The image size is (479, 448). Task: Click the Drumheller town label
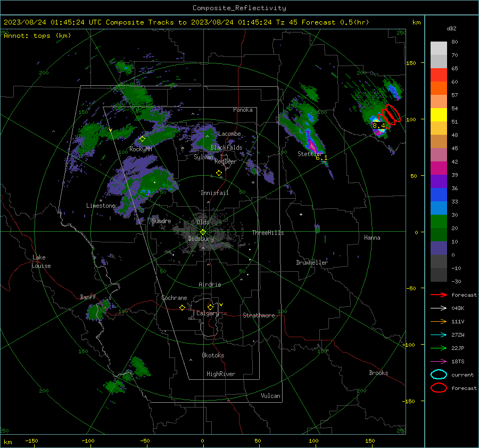pyautogui.click(x=312, y=263)
